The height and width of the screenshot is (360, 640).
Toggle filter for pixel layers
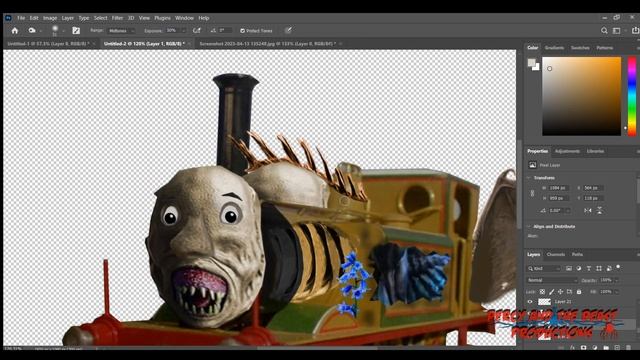569,269
